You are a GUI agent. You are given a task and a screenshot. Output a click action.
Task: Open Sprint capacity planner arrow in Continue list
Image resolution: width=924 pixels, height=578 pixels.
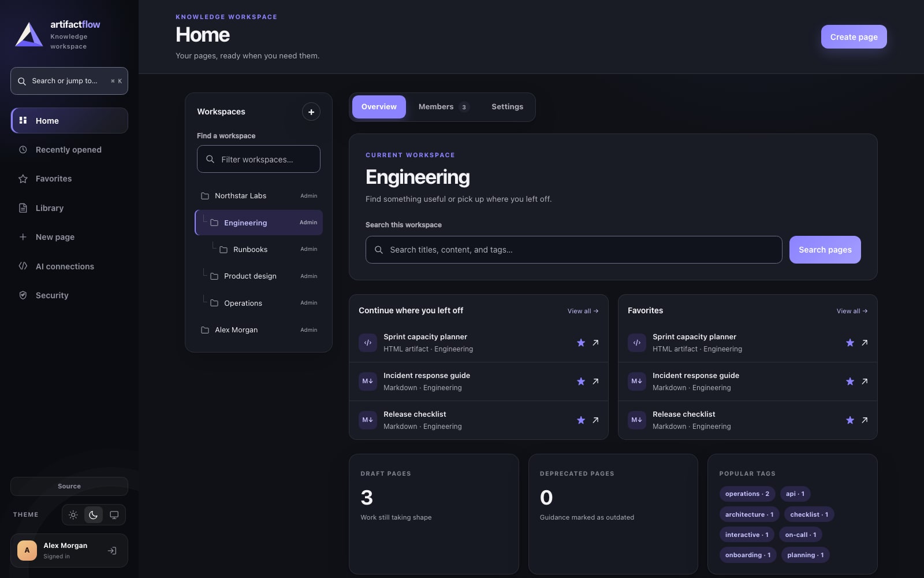[595, 343]
